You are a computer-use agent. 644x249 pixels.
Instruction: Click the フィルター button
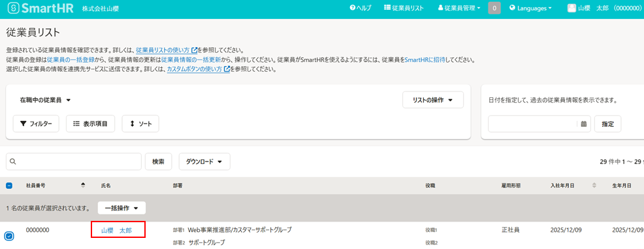[x=36, y=124]
